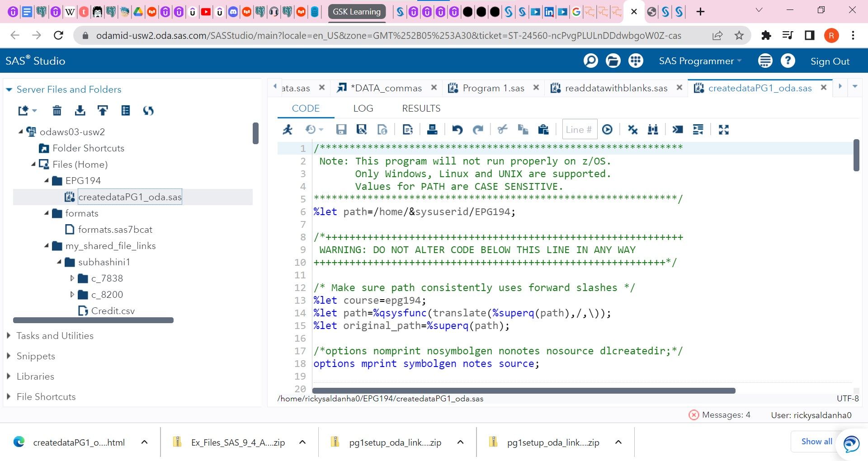Click the Sign Out link
This screenshot has height=461, width=868.
pyautogui.click(x=830, y=61)
